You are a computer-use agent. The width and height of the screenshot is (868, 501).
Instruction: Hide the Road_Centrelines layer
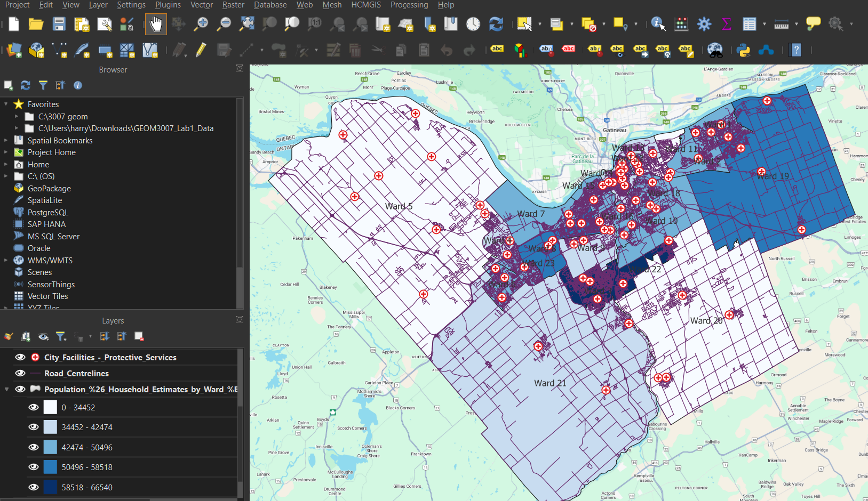coord(20,373)
